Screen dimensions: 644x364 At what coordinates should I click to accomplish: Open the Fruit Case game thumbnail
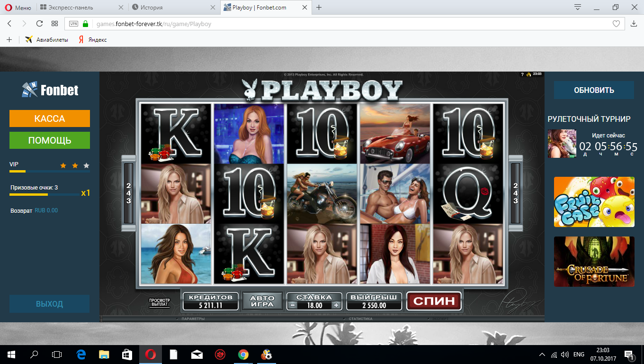(594, 202)
